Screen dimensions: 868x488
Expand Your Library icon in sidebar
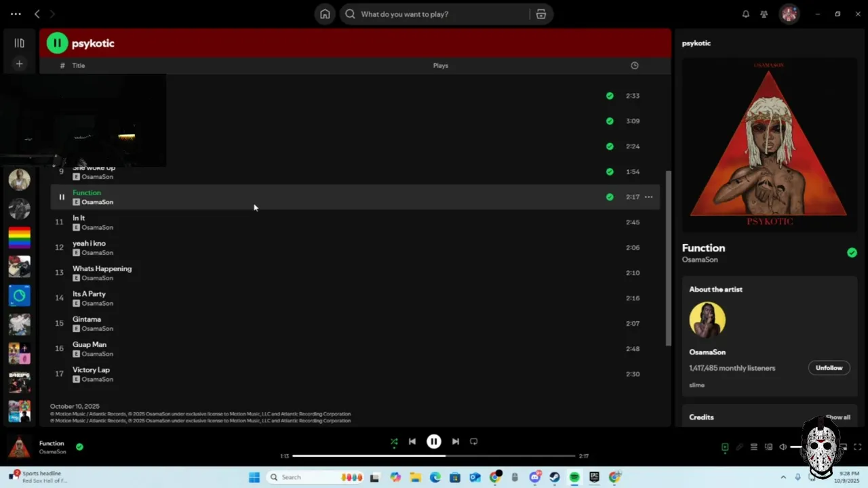[19, 43]
